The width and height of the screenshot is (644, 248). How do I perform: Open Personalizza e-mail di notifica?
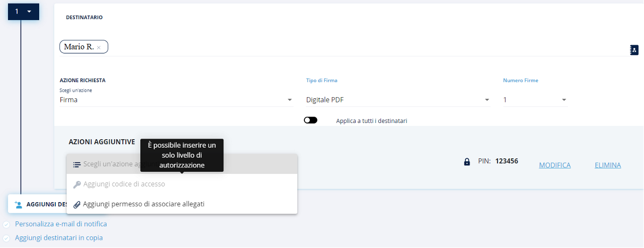[61, 224]
